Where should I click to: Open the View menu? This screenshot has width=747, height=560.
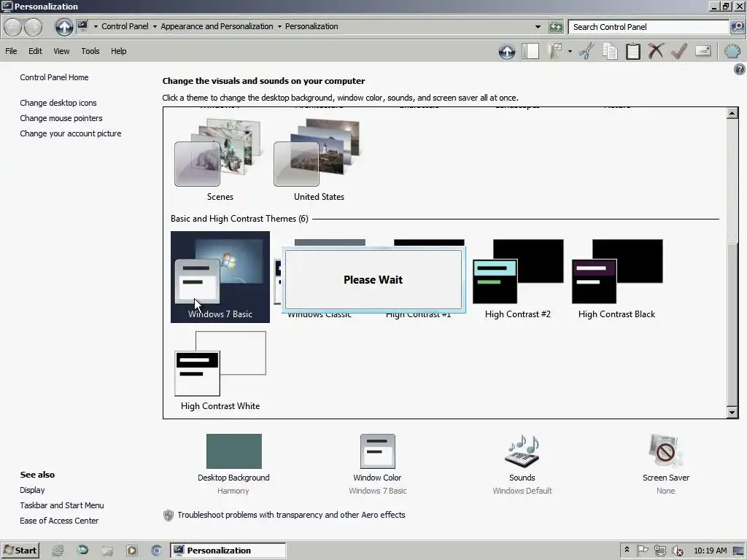61,51
